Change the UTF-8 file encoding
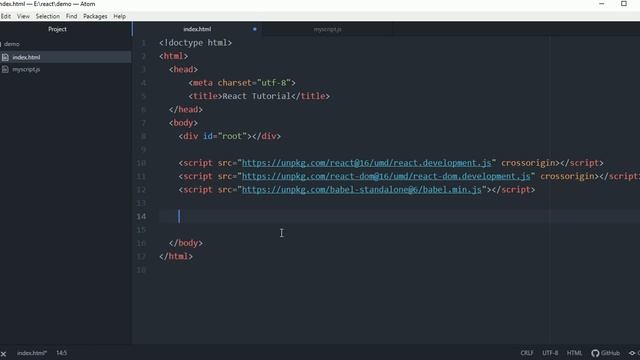This screenshot has width=640, height=360. [x=550, y=353]
